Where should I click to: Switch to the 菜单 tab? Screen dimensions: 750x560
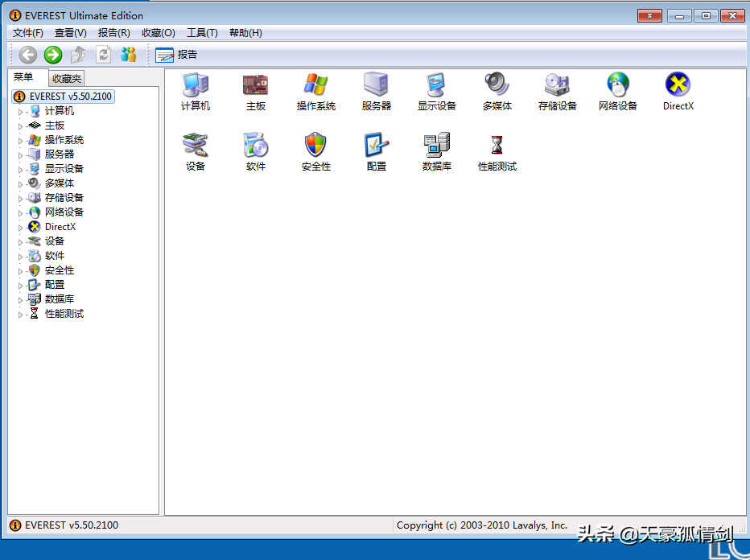[23, 77]
